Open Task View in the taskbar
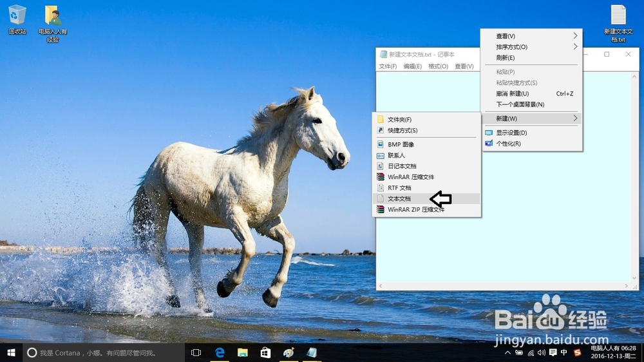The height and width of the screenshot is (362, 644). (196, 352)
